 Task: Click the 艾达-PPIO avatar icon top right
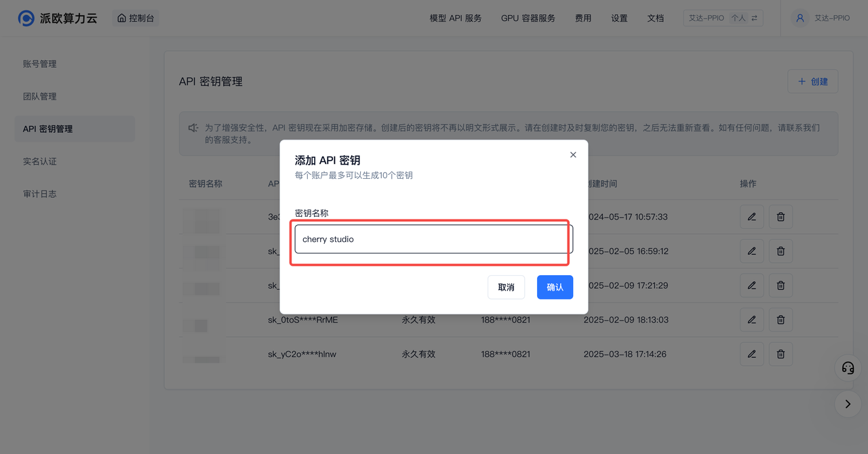(800, 18)
